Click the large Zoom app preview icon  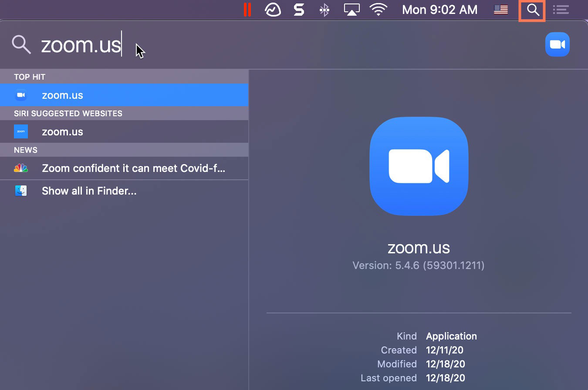pos(419,166)
